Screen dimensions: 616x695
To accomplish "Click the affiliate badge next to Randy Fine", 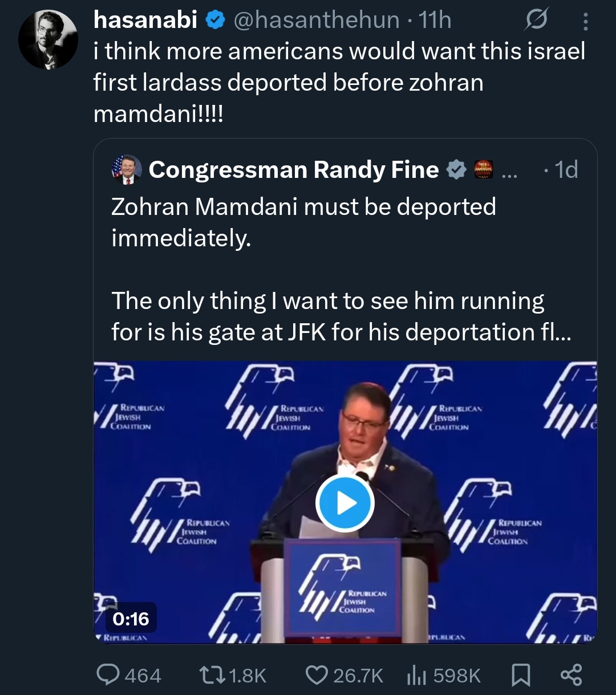I will click(x=483, y=170).
